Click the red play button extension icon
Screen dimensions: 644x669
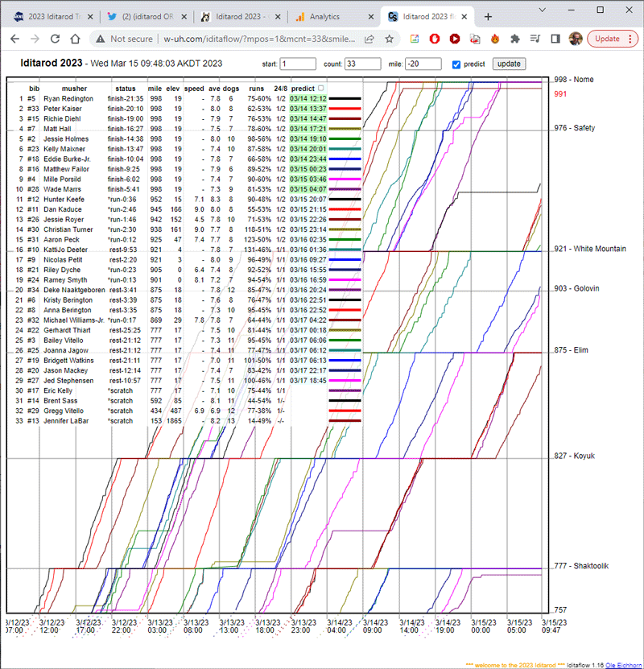(455, 39)
